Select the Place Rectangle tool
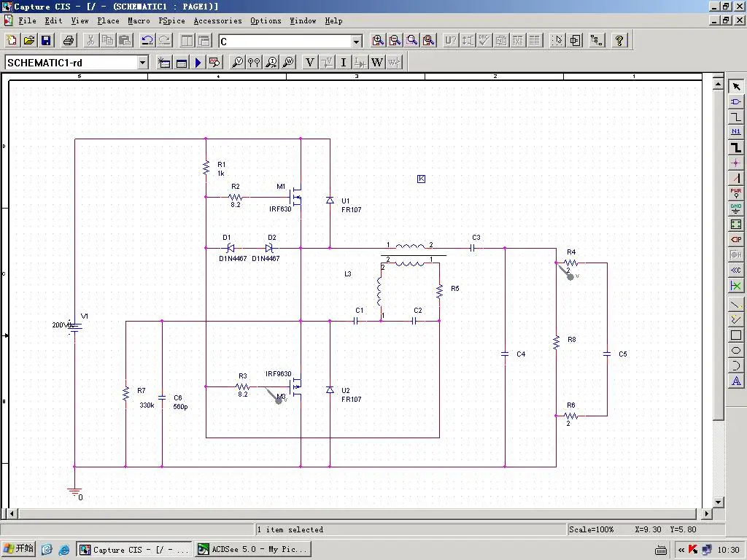Viewport: 747px width, 560px height. click(x=736, y=335)
